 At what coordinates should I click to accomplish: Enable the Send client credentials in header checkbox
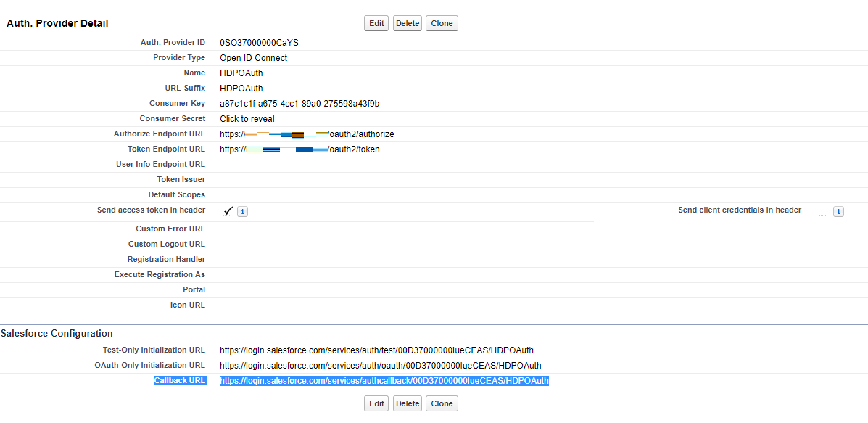(x=823, y=212)
